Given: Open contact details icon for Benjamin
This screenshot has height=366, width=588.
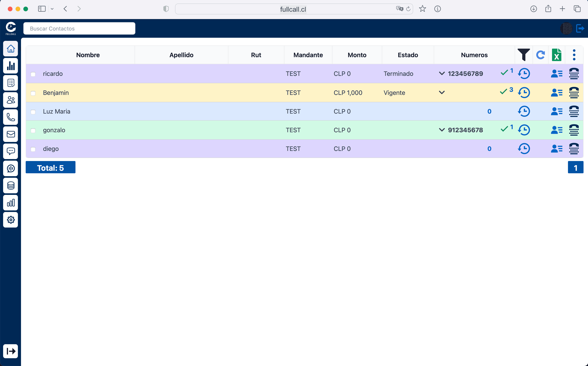Looking at the screenshot, I should (556, 93).
